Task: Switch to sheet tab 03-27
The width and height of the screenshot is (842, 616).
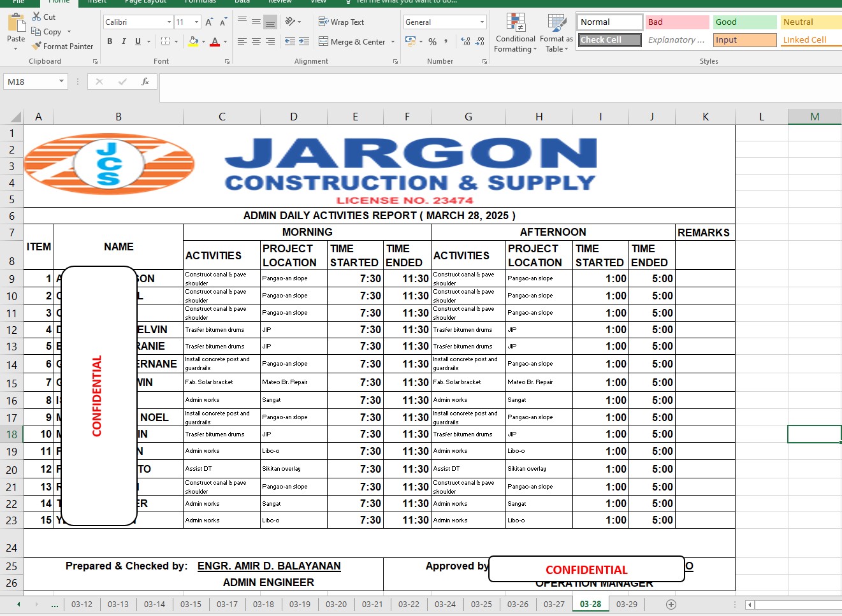Action: click(554, 604)
